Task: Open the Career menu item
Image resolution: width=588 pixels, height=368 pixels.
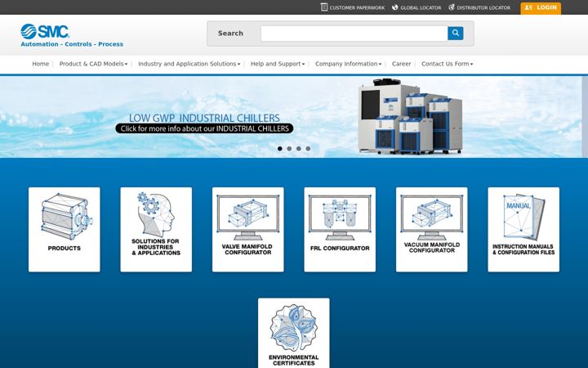Action: pos(401,64)
